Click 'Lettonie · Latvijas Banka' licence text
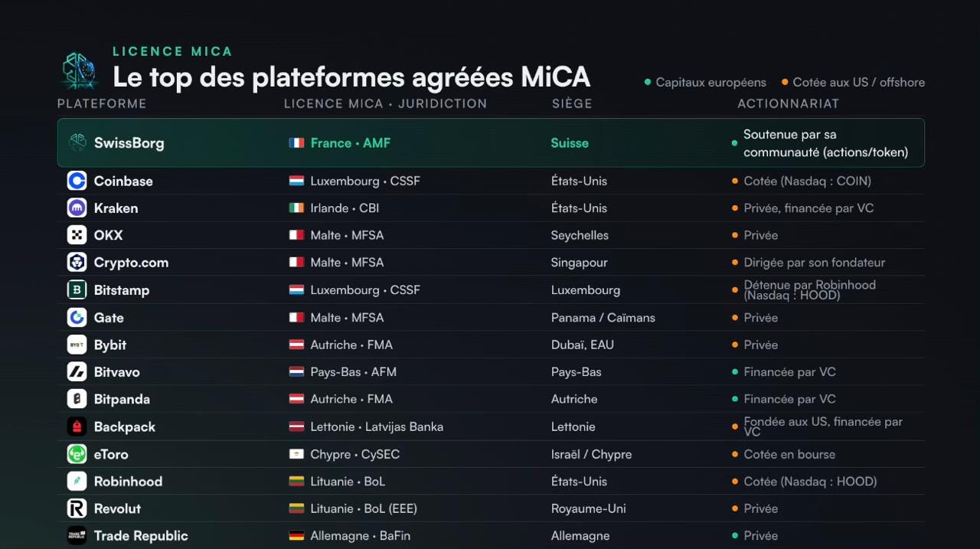This screenshot has height=549, width=980. coord(377,426)
